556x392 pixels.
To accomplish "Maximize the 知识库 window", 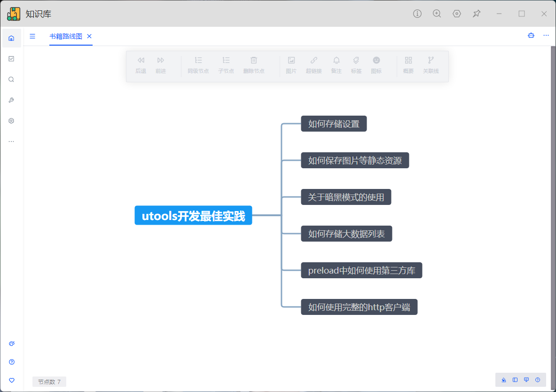I will click(x=522, y=14).
